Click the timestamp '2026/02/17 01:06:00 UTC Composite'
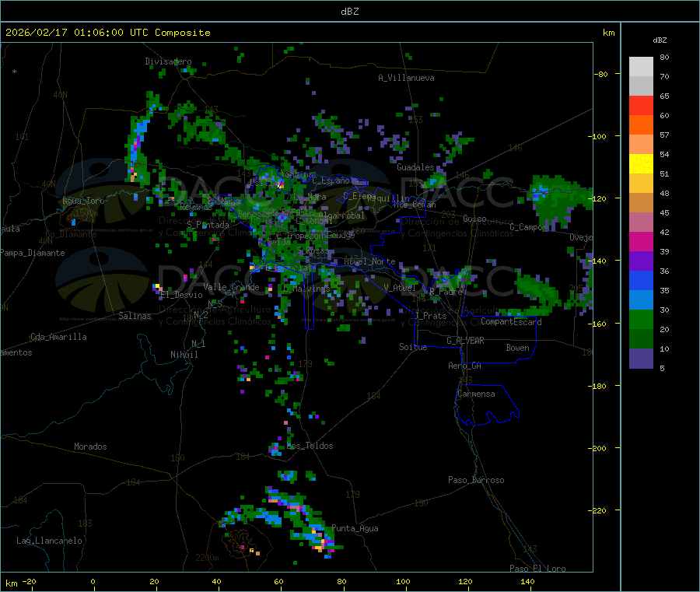 (x=107, y=33)
